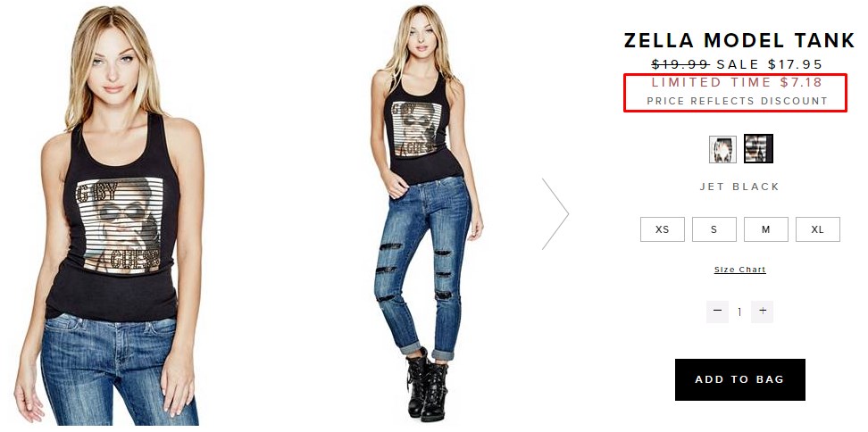
Task: Choose size XL
Action: point(818,229)
